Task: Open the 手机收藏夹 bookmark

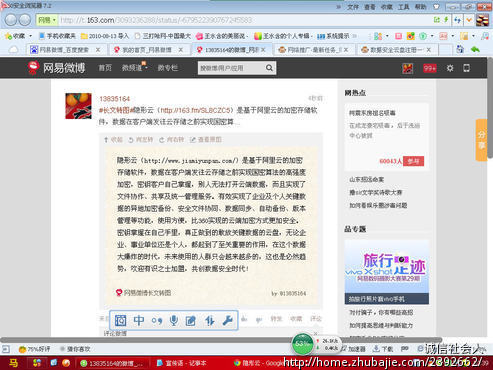Action: 57,36
